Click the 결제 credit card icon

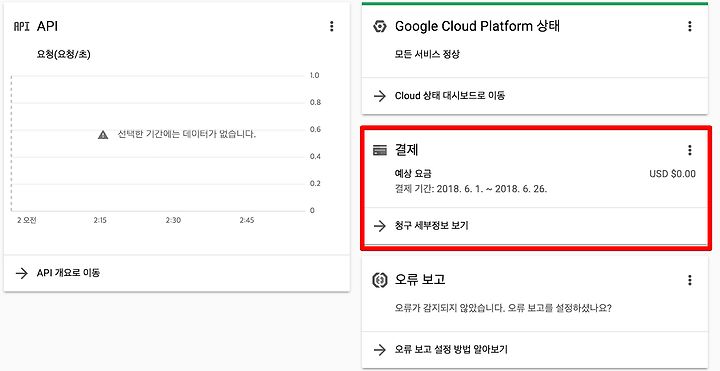[380, 150]
